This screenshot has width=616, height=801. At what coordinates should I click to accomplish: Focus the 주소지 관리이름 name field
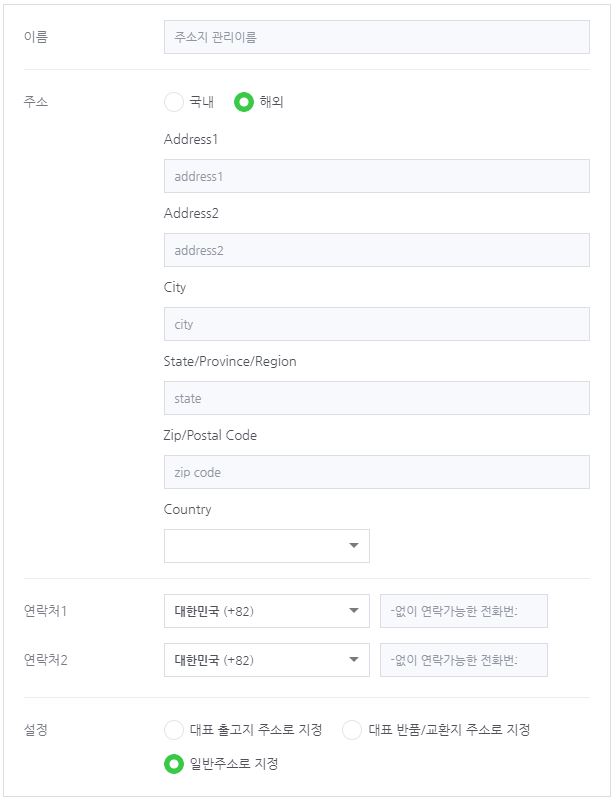pyautogui.click(x=377, y=37)
